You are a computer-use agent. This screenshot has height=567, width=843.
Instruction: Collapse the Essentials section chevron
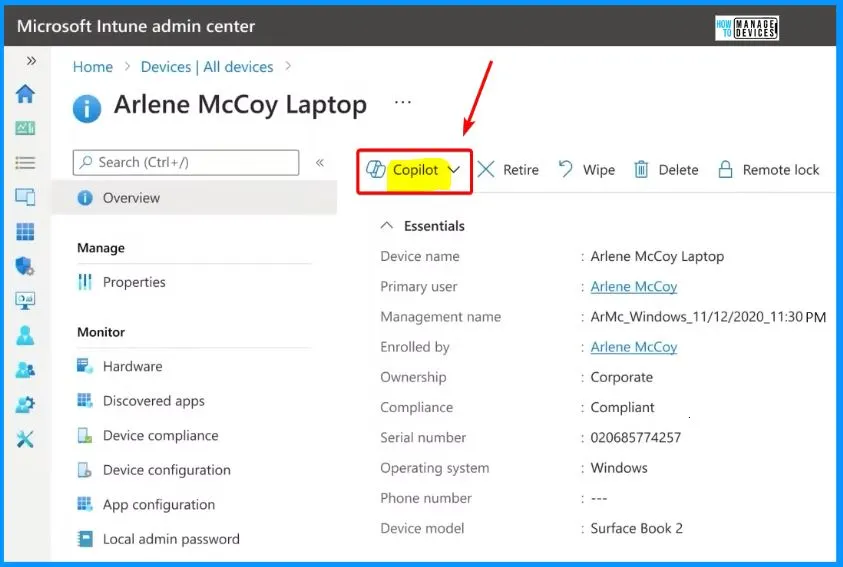coord(387,226)
